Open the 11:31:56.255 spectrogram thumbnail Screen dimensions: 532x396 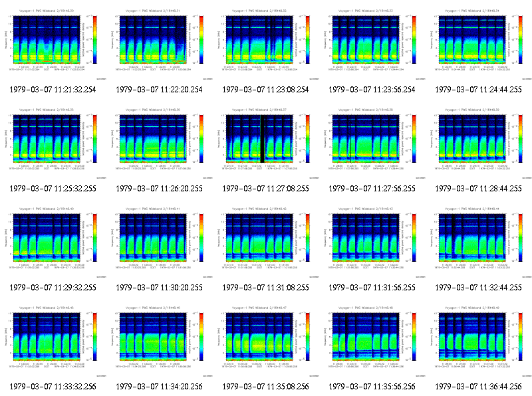click(372, 242)
